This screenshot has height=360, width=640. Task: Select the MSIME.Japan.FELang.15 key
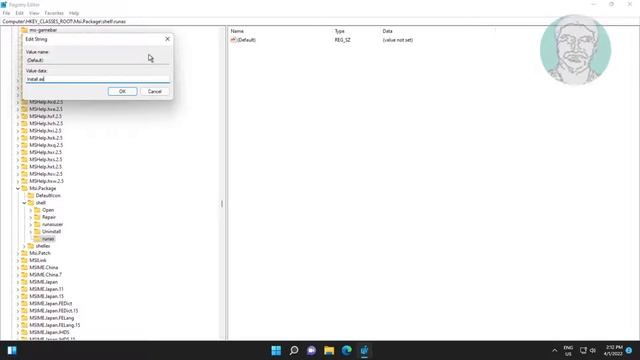click(55, 325)
